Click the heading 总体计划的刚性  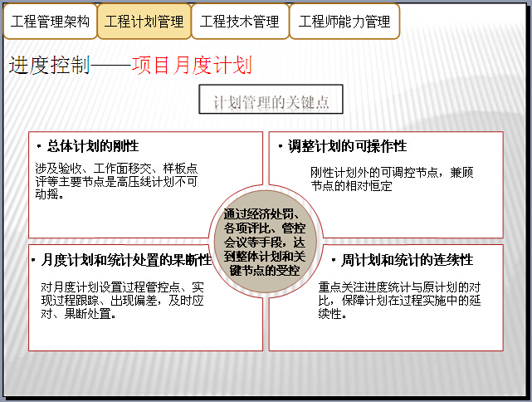pos(93,146)
